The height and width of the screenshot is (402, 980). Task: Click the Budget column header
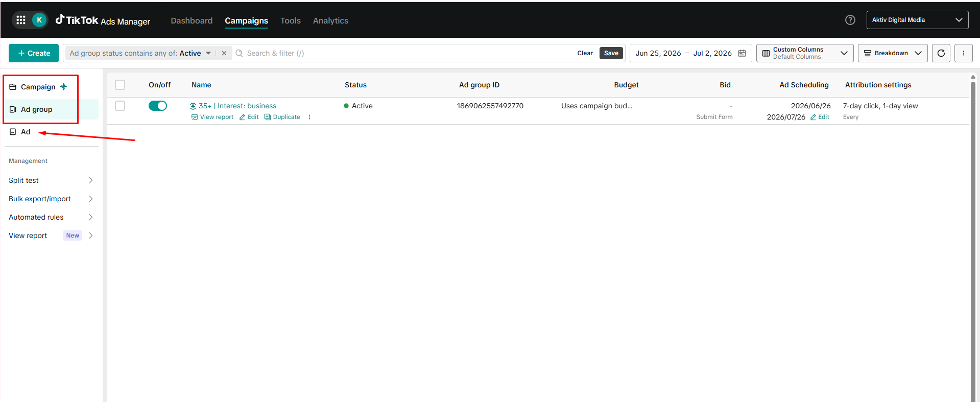(x=626, y=85)
